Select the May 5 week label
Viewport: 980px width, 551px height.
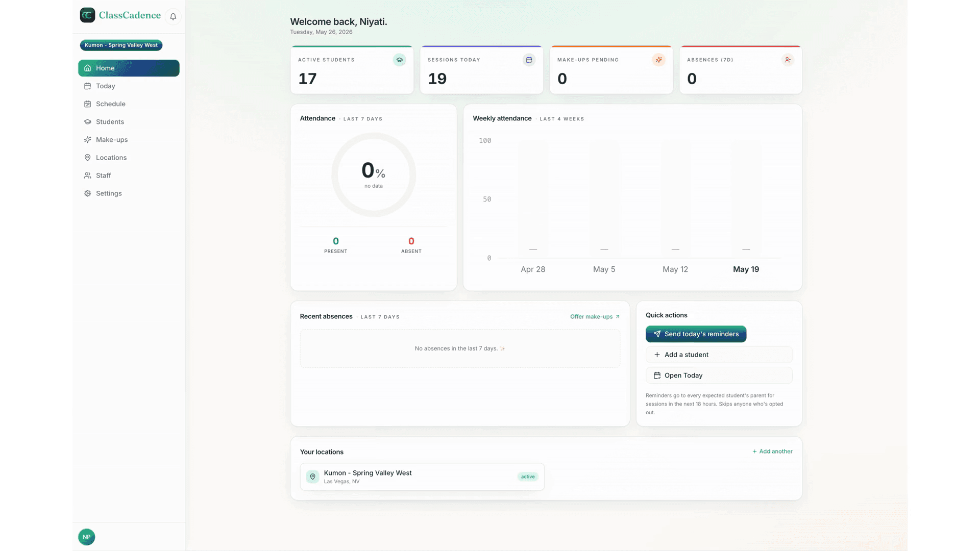604,269
